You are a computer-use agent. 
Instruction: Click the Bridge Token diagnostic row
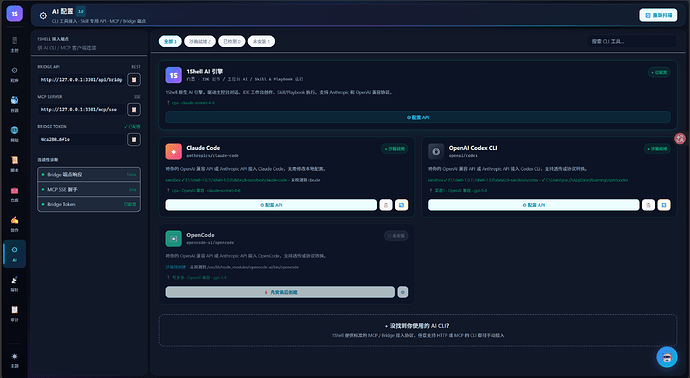click(89, 204)
